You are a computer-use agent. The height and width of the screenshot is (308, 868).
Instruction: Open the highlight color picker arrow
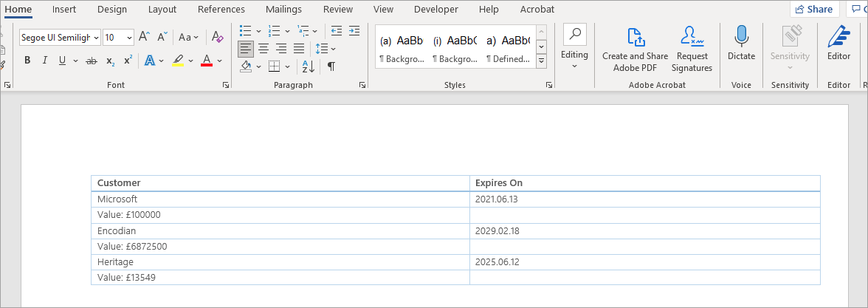tap(191, 61)
